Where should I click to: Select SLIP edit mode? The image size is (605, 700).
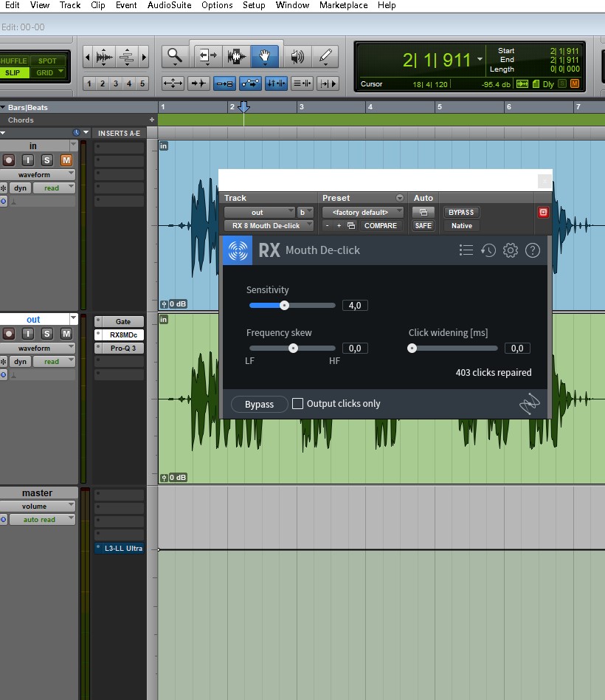(x=15, y=73)
